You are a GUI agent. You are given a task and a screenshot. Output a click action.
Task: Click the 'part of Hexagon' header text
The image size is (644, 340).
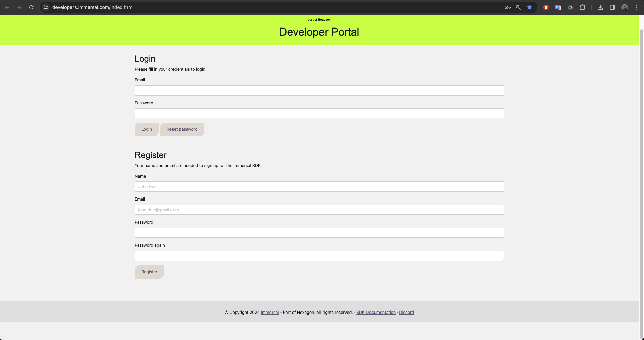point(319,20)
